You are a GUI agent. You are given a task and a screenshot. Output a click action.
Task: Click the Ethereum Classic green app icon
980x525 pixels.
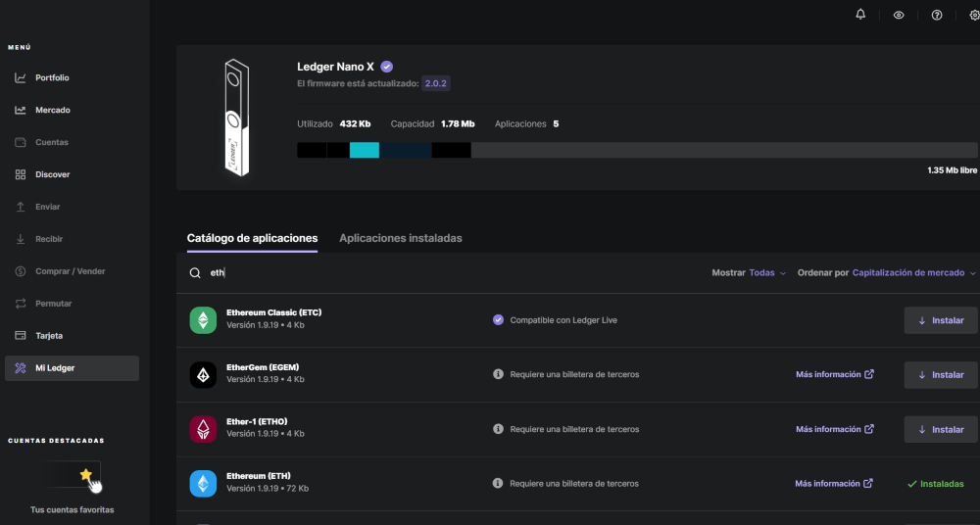203,320
